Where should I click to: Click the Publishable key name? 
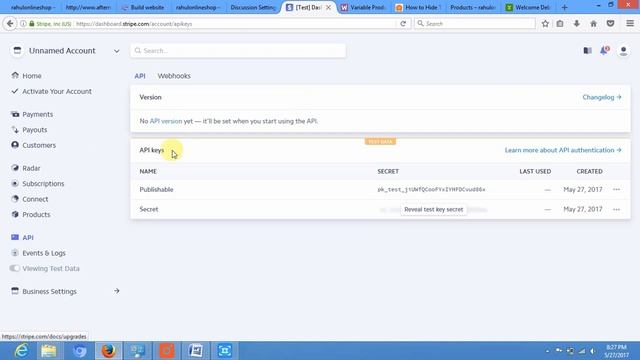pos(156,189)
